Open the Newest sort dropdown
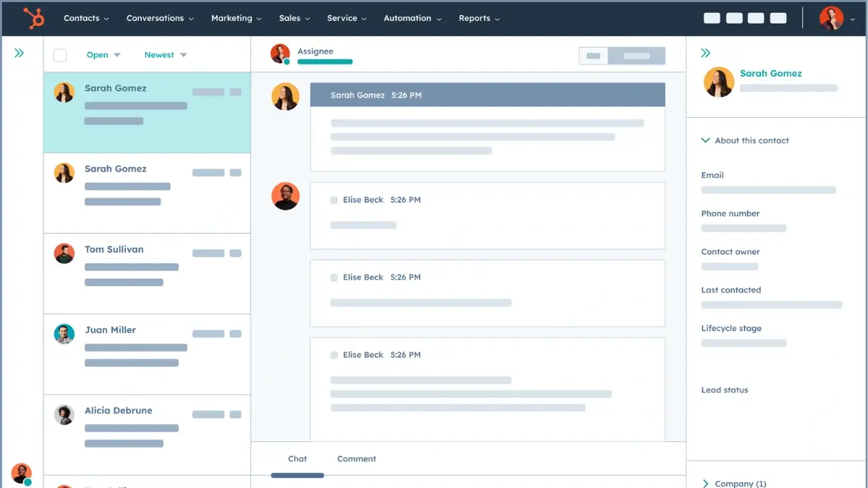 coord(166,55)
